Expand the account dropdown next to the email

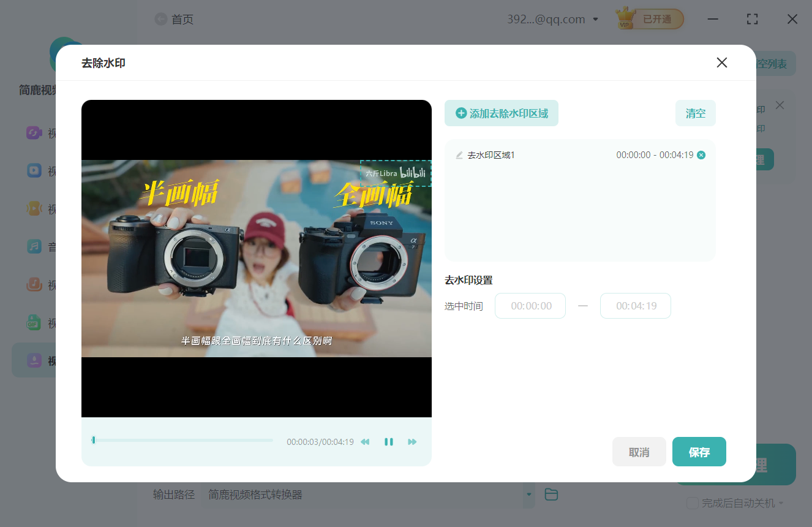click(595, 20)
